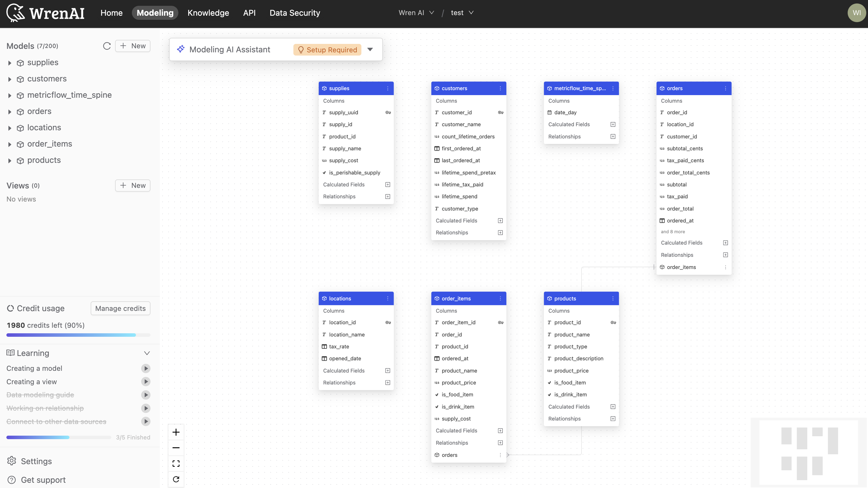Screen dimensions: 868x488
Task: Click New button beside Views
Action: 133,186
